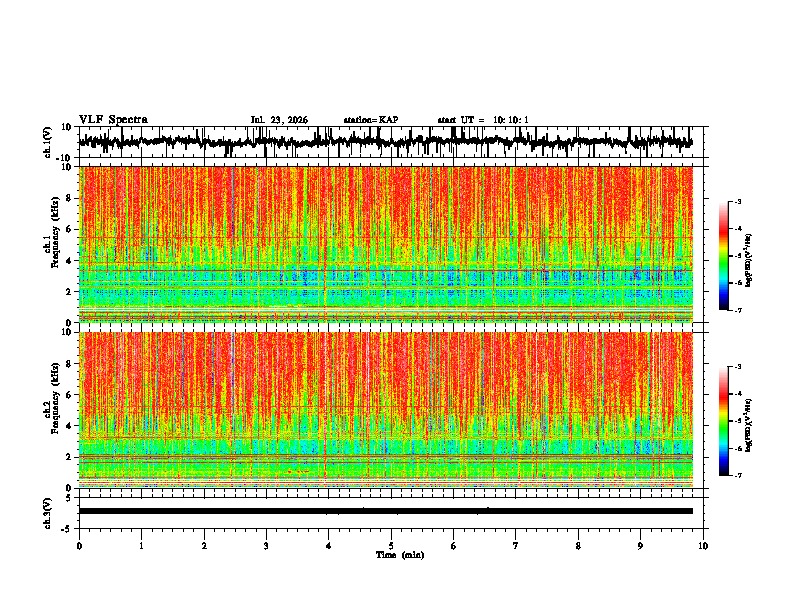
Task: Click the -7 value on ch.1 colorbar
Action: click(x=737, y=310)
